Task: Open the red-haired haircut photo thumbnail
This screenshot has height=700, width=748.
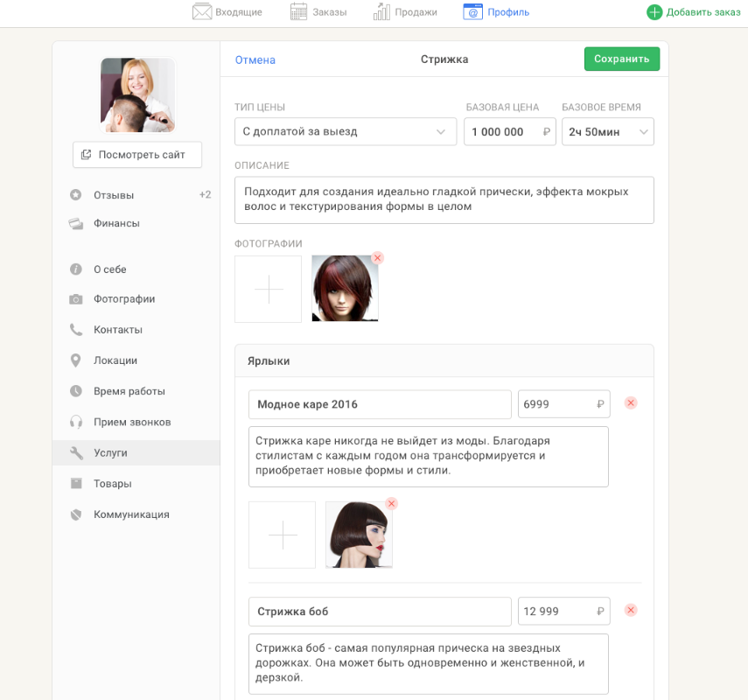Action: point(345,289)
